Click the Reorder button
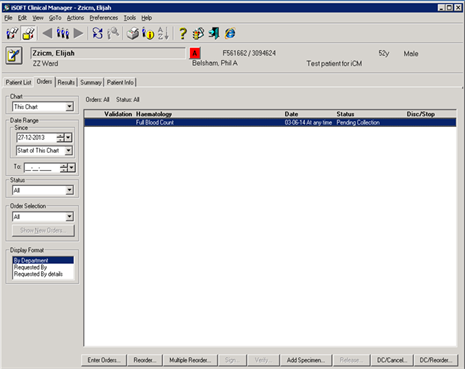 [x=145, y=360]
